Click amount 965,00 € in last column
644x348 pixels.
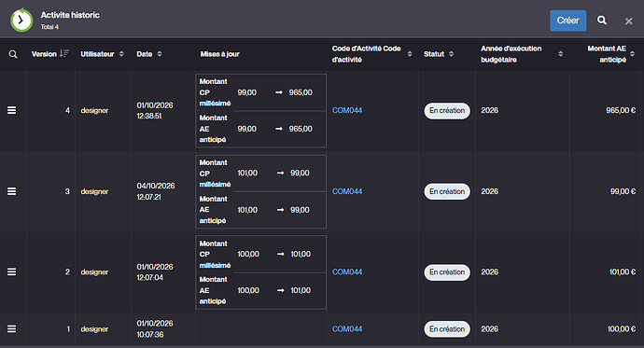point(621,110)
